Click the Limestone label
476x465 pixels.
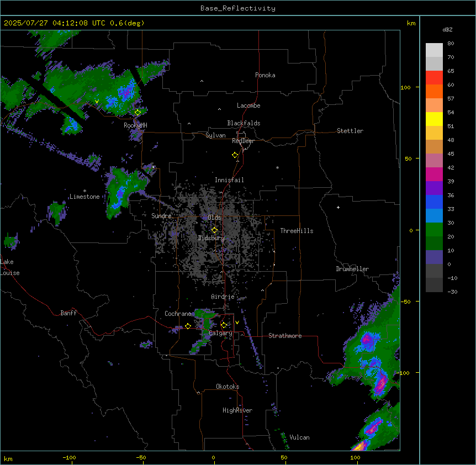[84, 197]
